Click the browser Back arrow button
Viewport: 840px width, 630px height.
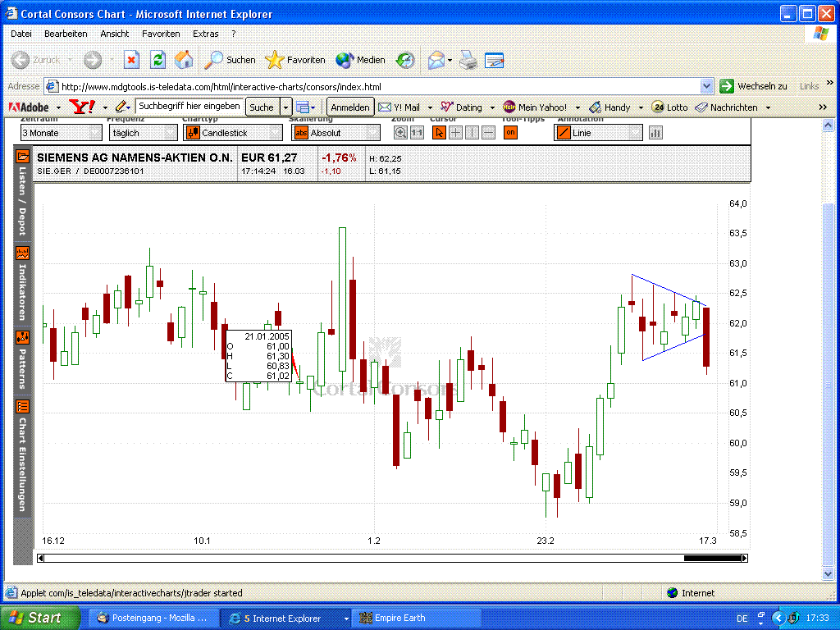click(21, 60)
